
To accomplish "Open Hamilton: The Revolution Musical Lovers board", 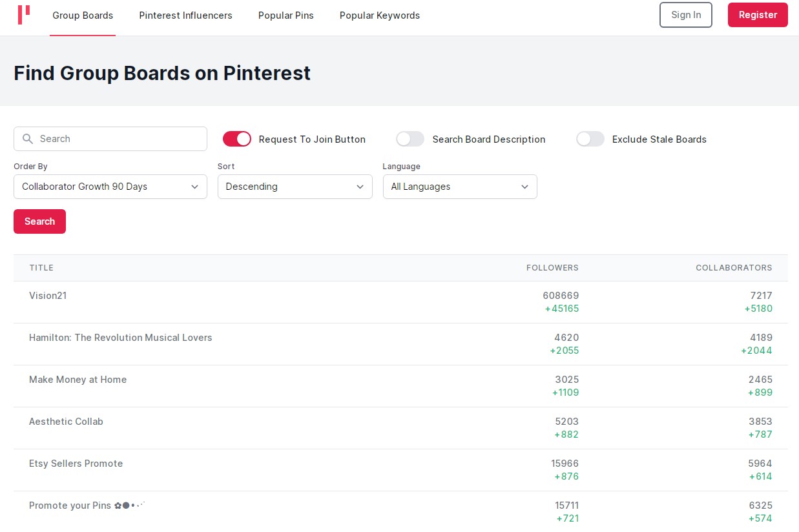I will pyautogui.click(x=121, y=338).
